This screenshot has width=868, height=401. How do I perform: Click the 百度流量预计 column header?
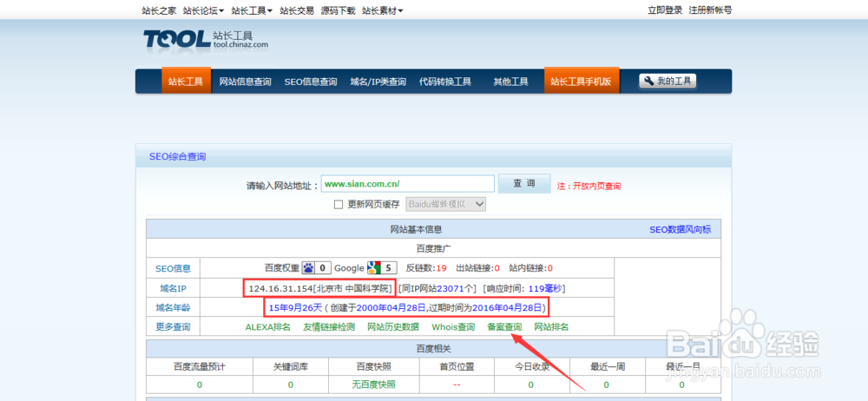(x=200, y=366)
